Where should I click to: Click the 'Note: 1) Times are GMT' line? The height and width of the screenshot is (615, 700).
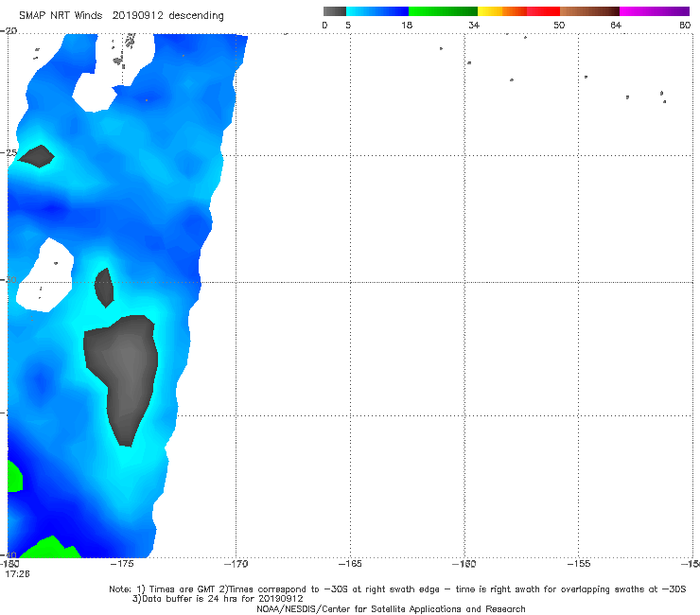pos(397,589)
